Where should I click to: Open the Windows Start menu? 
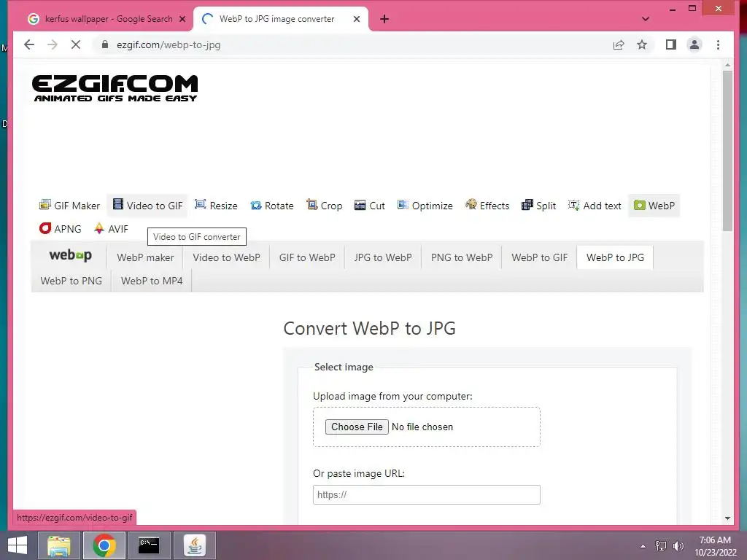click(x=18, y=545)
